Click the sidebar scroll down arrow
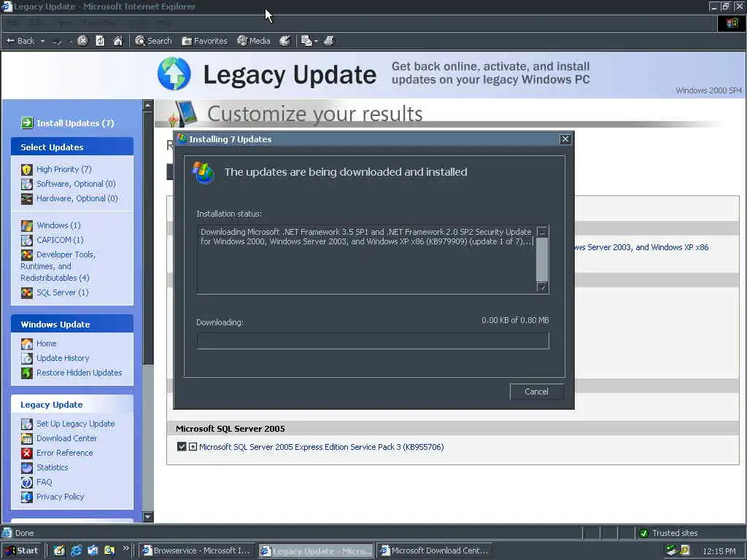This screenshot has width=747, height=560. point(147,516)
